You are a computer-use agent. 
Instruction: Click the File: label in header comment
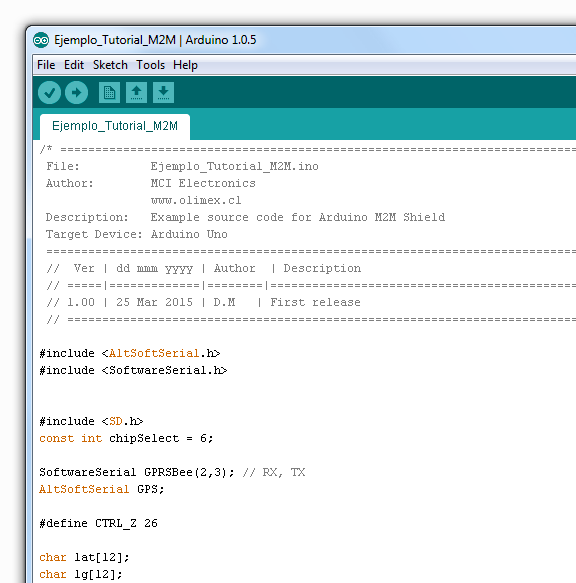pyautogui.click(x=63, y=167)
